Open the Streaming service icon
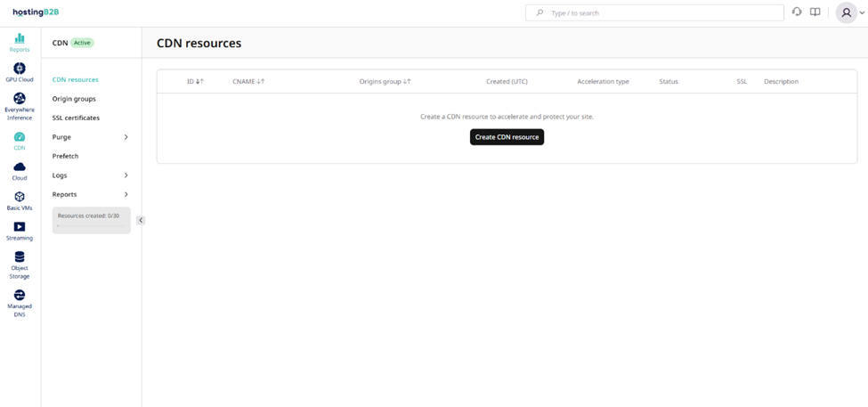 (x=20, y=228)
